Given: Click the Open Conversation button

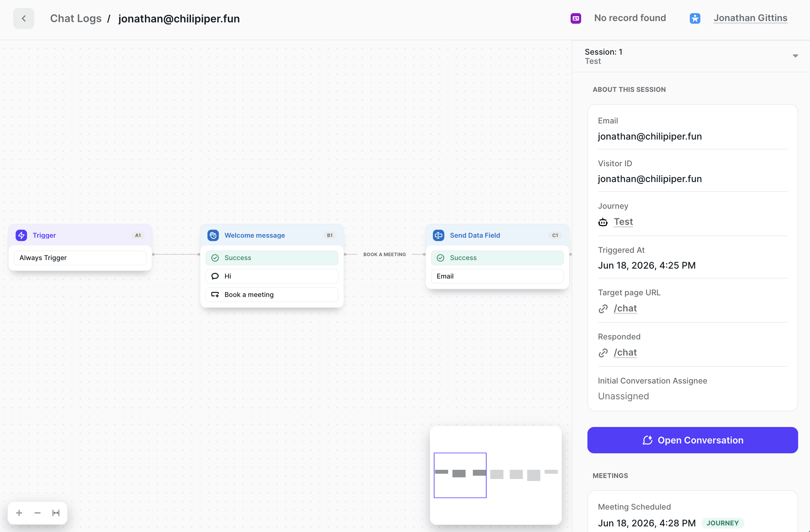Looking at the screenshot, I should (x=692, y=440).
